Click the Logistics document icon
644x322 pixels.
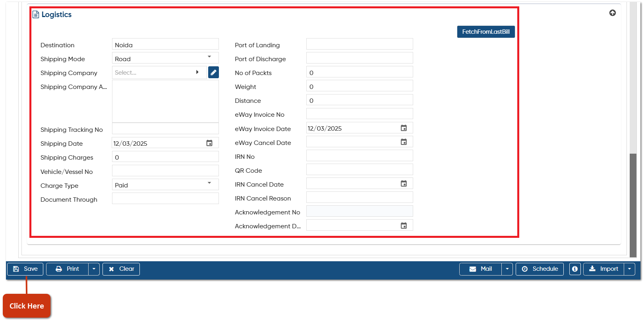coord(36,15)
